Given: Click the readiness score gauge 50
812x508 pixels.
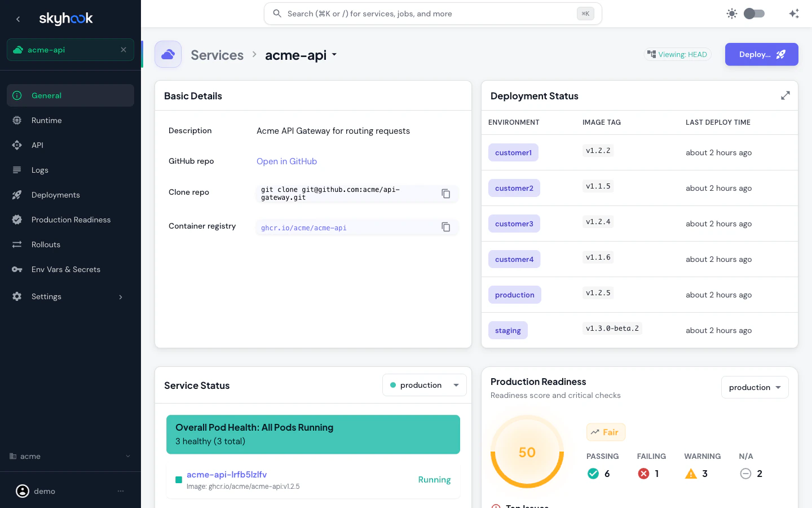Looking at the screenshot, I should (527, 452).
